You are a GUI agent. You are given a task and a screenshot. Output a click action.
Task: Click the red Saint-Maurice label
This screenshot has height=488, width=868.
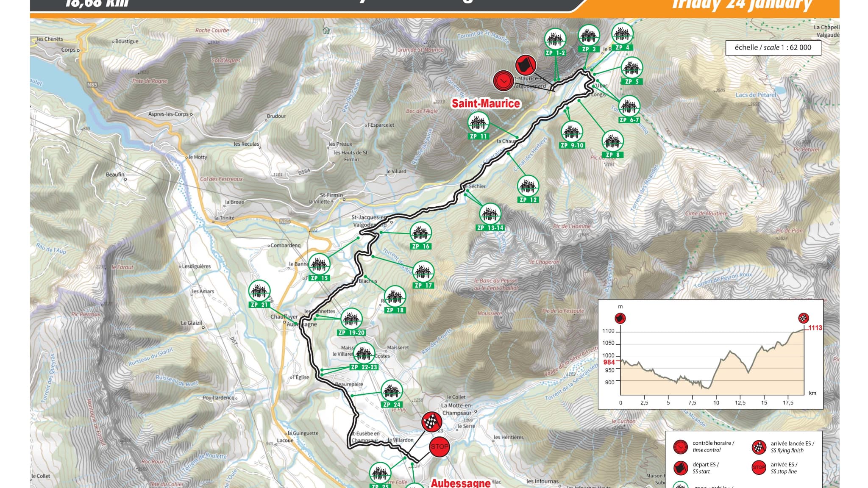[486, 104]
